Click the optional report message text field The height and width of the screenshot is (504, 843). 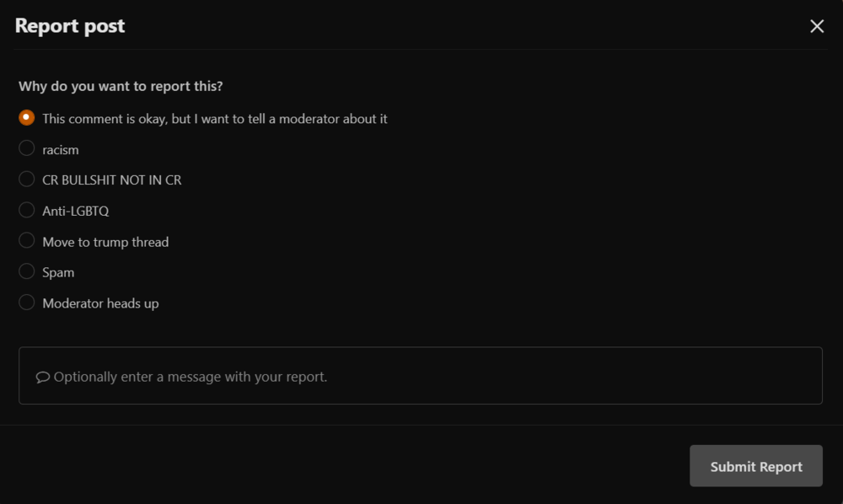click(x=421, y=376)
